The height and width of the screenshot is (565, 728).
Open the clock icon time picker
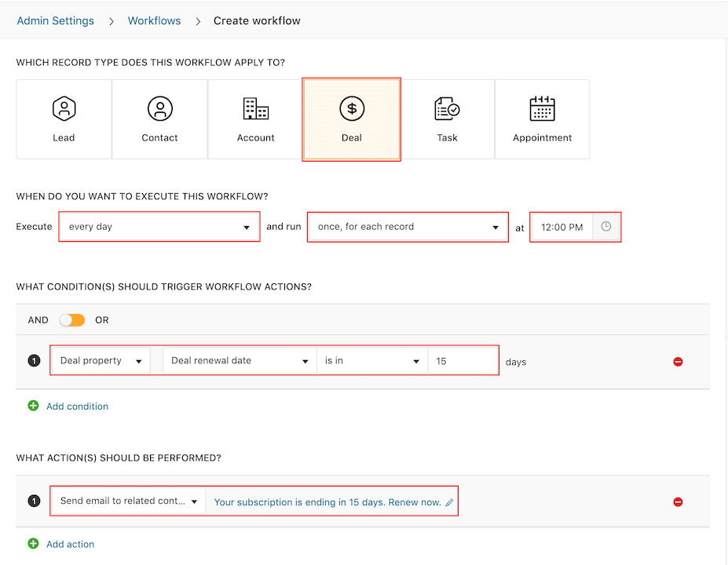point(605,226)
